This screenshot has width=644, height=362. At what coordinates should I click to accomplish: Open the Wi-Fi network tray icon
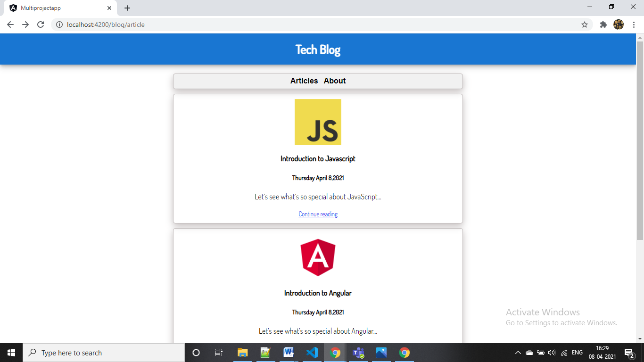(x=564, y=353)
